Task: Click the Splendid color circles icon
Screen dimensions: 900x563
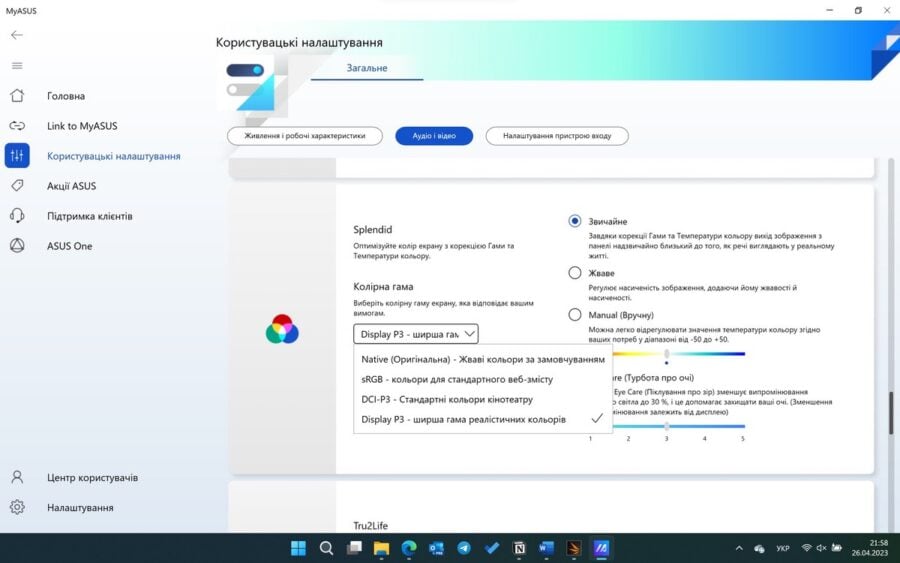Action: point(282,329)
